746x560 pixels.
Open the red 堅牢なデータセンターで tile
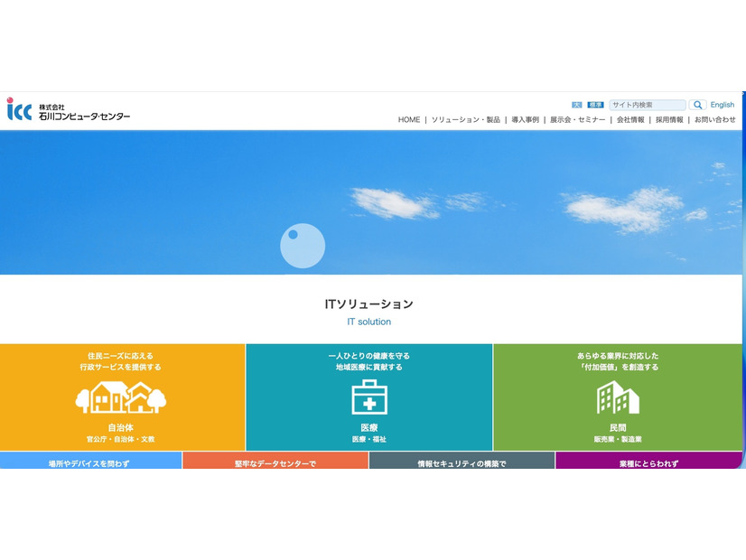(x=275, y=461)
